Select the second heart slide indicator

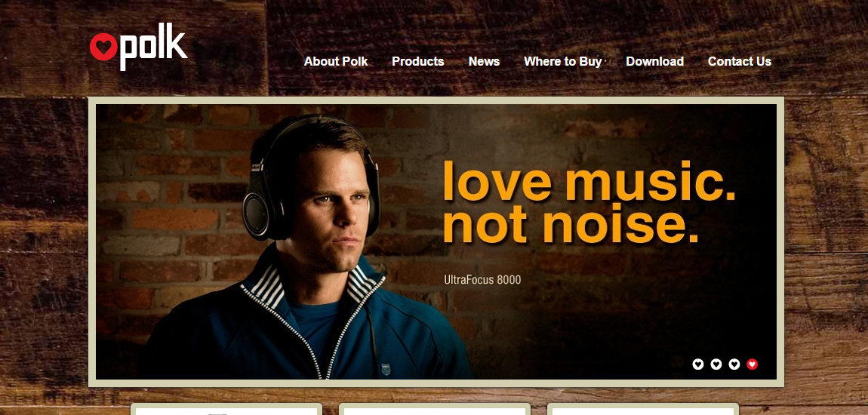(x=716, y=364)
